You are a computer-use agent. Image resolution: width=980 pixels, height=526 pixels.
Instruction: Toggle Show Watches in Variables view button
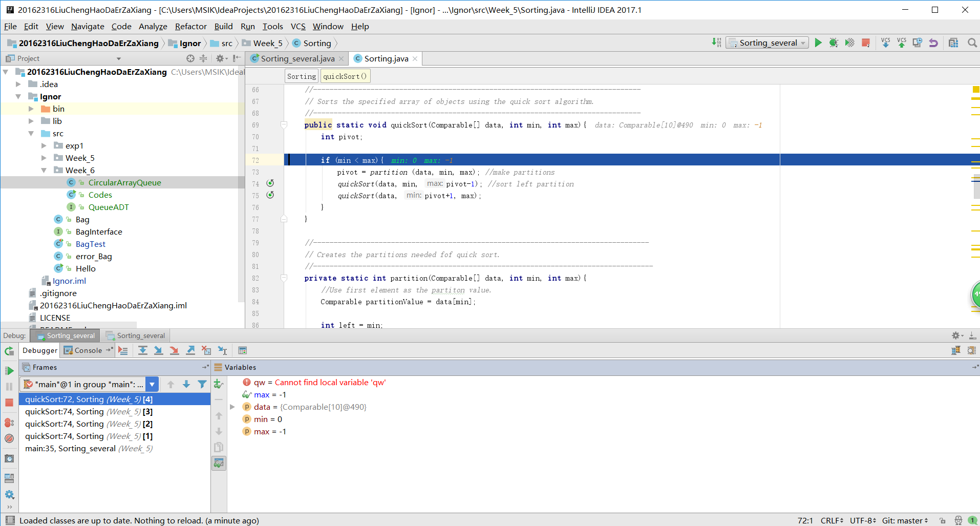(219, 463)
